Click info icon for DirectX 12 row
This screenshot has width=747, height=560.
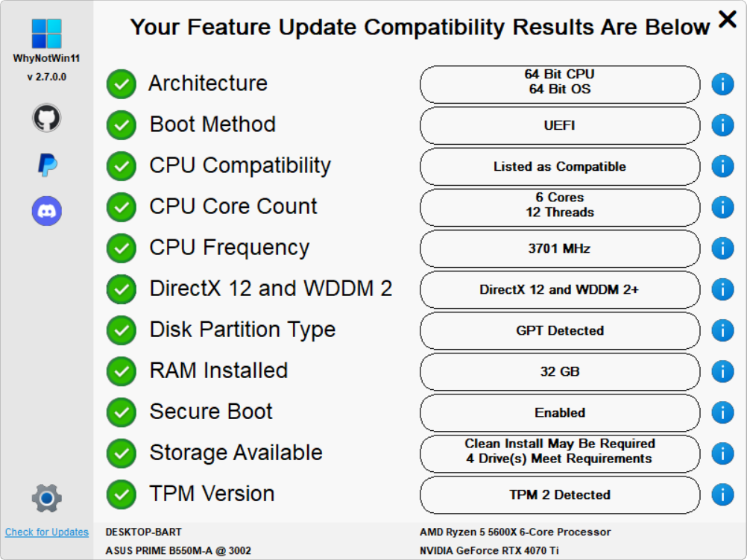[x=722, y=289]
